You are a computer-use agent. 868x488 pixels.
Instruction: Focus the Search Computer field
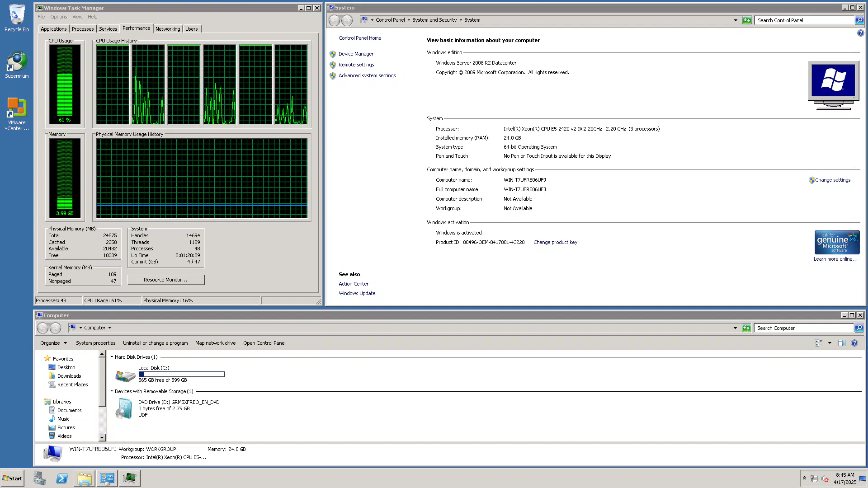coord(804,328)
